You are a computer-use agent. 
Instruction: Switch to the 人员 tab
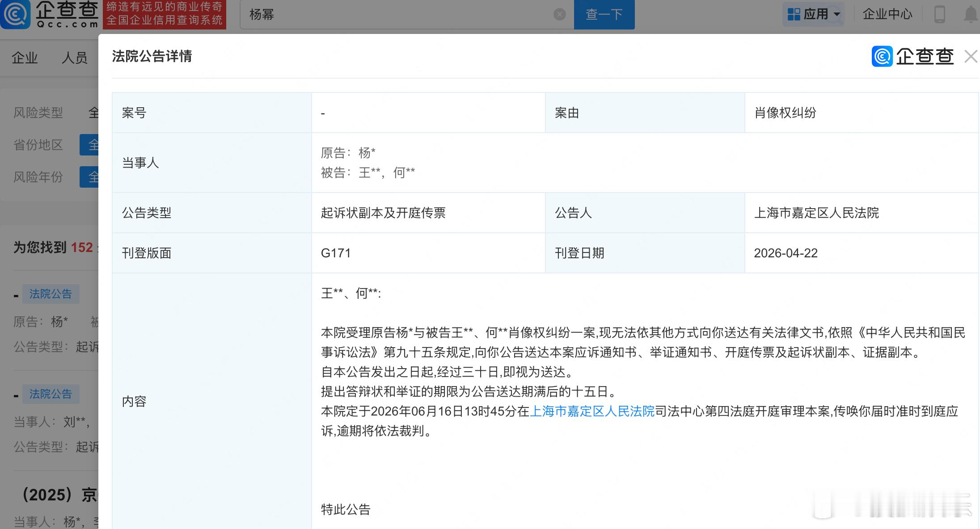click(x=74, y=58)
